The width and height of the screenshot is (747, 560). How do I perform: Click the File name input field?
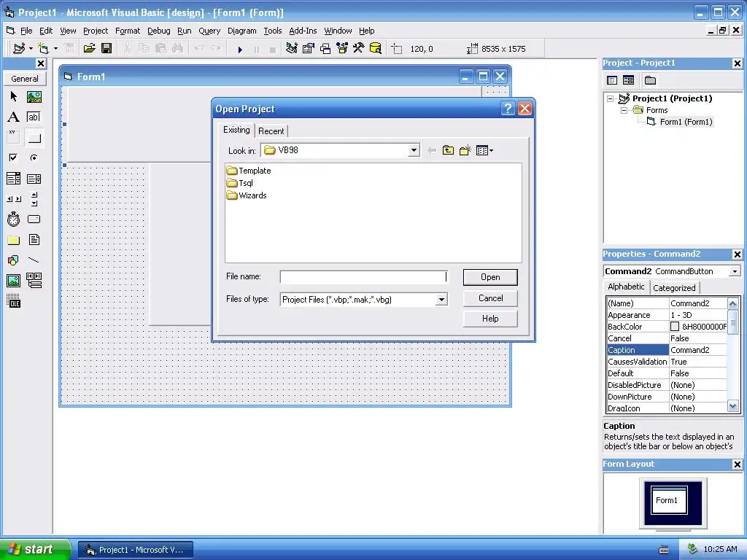pos(364,276)
